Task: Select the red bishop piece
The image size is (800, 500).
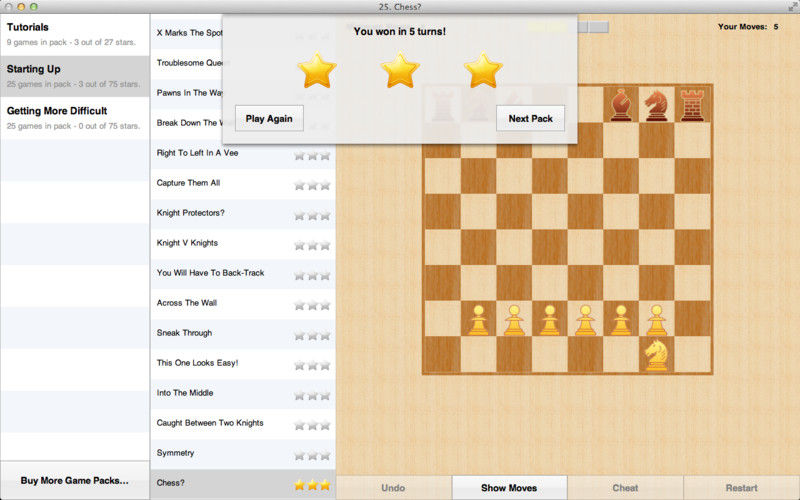Action: pos(621,105)
